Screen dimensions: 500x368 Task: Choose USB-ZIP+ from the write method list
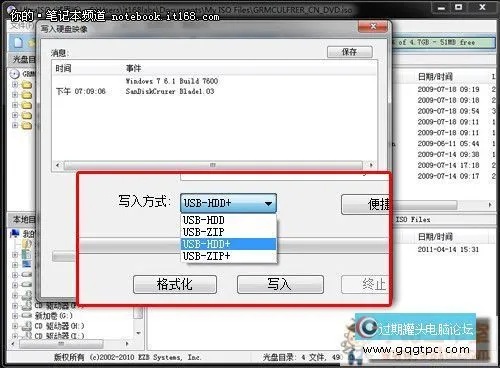tap(229, 256)
